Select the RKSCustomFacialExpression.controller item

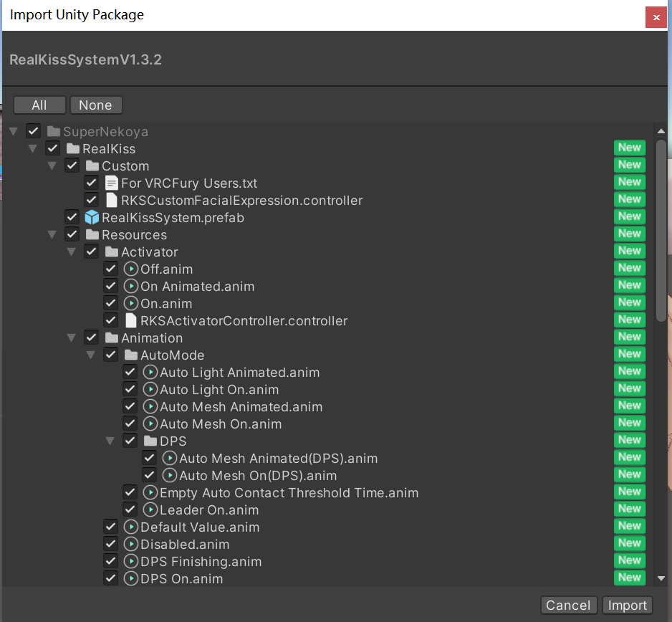coord(241,201)
